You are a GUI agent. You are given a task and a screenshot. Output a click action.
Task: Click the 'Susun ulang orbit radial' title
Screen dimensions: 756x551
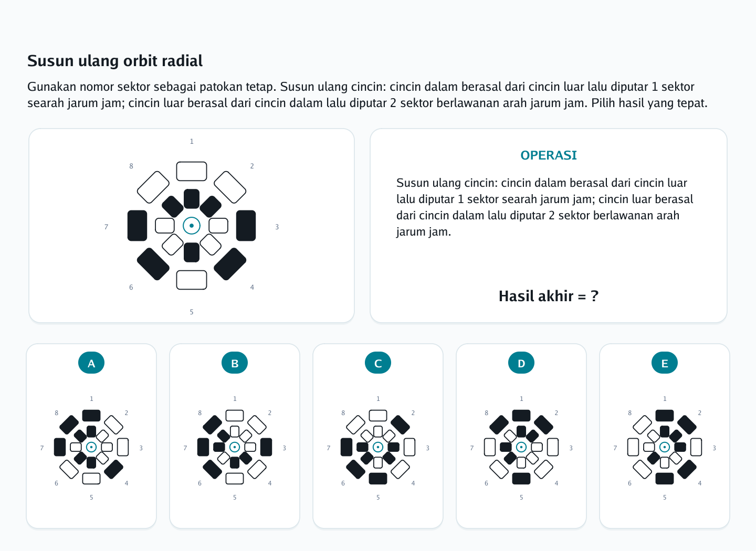point(115,61)
